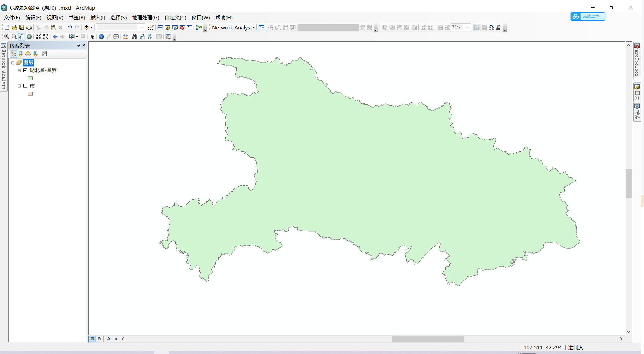Viewport: 644px width, 354px height.
Task: Open the HTML Popup tool
Action: 116,37
